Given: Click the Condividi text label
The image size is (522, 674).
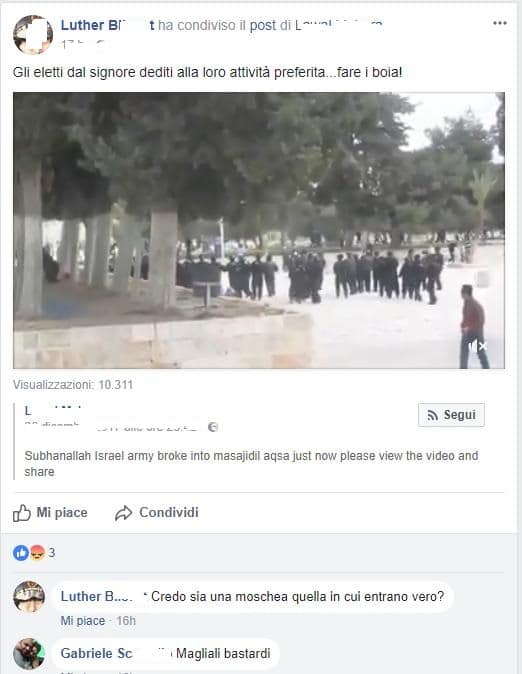Looking at the screenshot, I should (169, 512).
